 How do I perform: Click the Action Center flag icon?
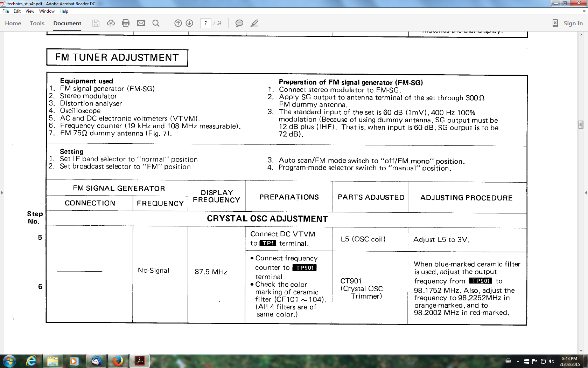534,361
